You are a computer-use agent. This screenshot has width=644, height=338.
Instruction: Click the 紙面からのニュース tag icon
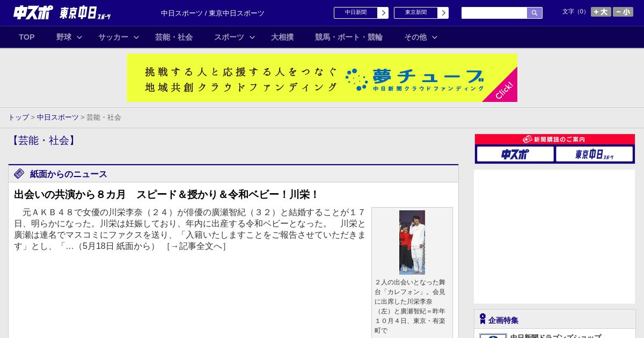[19, 173]
